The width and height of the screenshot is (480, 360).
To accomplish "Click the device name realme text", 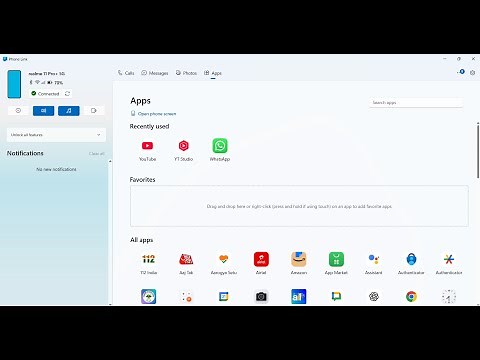I will 47,73.
